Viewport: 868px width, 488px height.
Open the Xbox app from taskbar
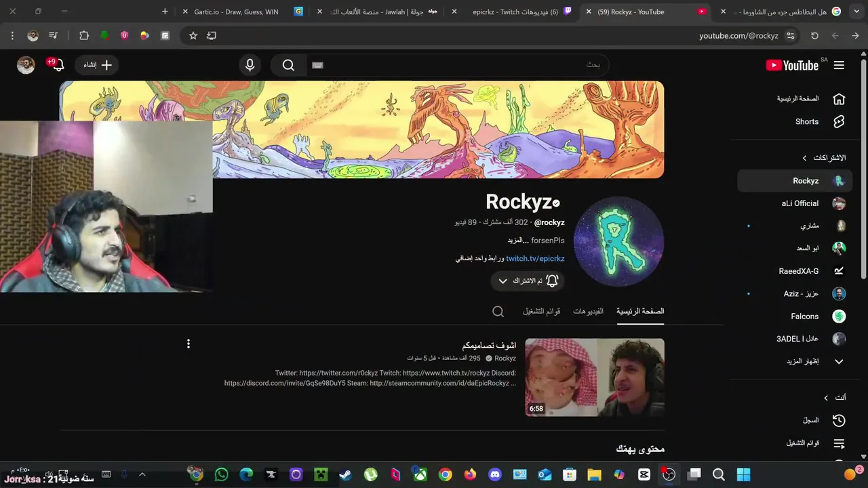point(420,474)
